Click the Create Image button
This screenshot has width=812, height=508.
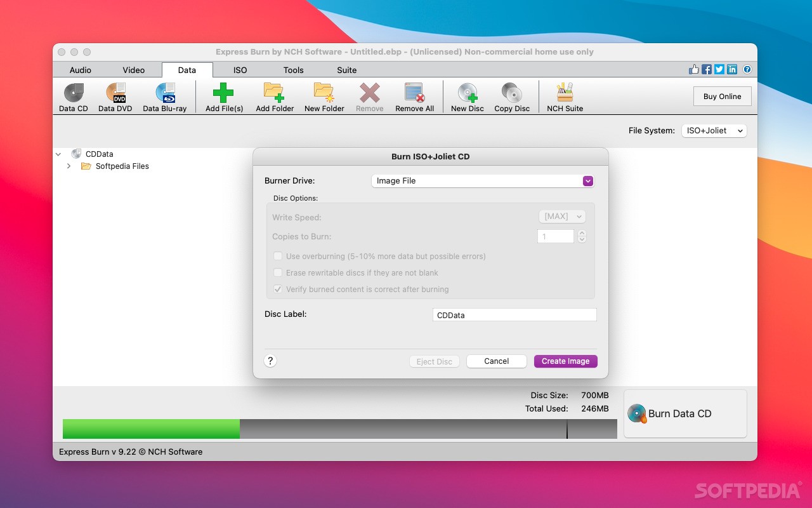click(565, 361)
